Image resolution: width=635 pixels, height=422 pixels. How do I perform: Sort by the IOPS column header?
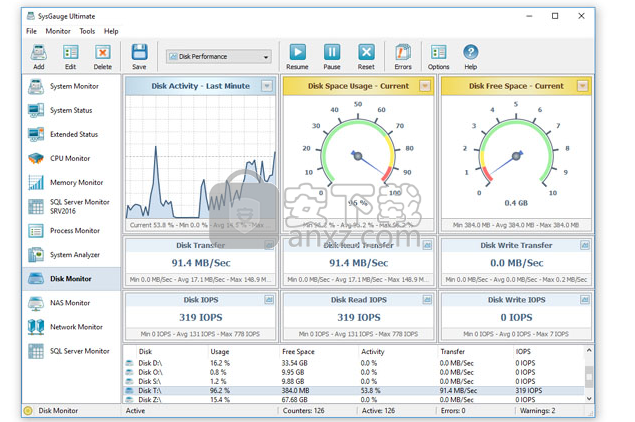[x=523, y=352]
